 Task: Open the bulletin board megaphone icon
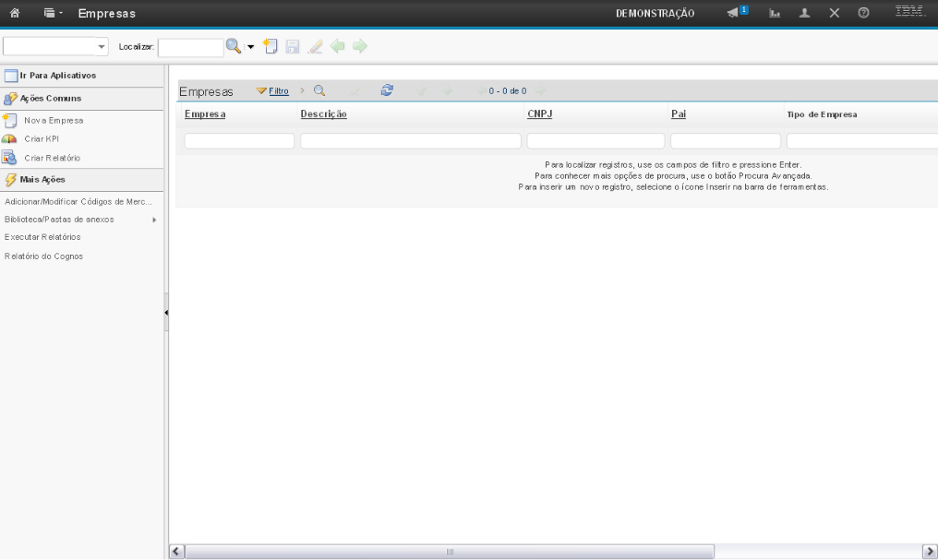(734, 13)
